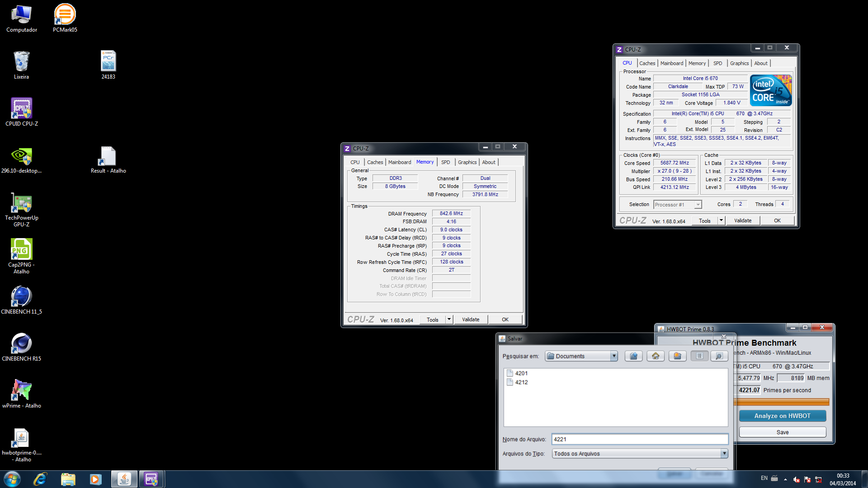Switch to SPD tab in memory CPU-Z window
Screen dimensions: 868x488
[x=446, y=162]
